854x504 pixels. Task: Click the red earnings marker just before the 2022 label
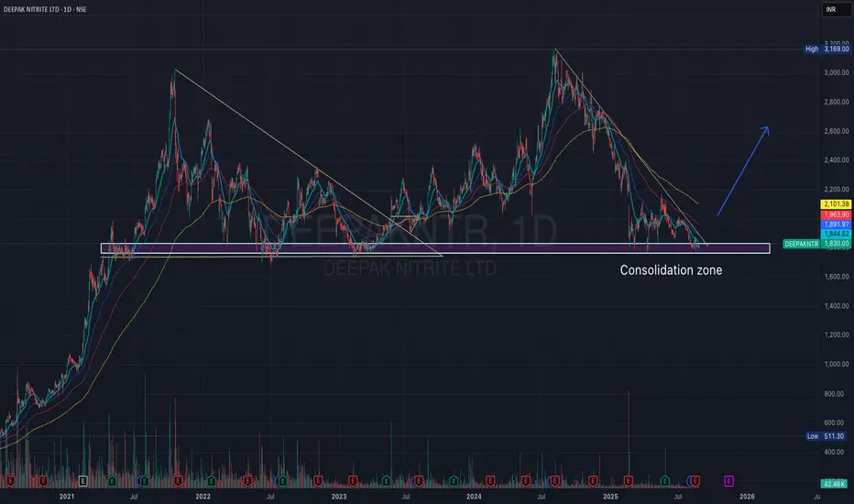[178, 481]
